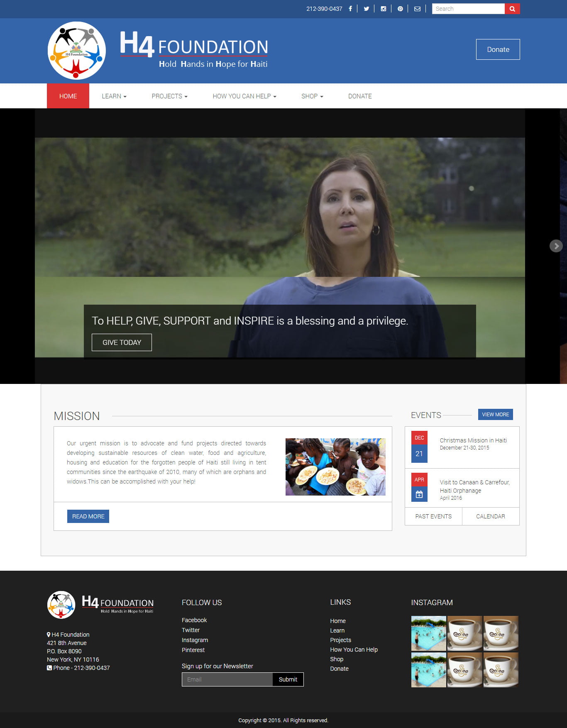Expand the Projects dropdown menu
This screenshot has height=728, width=567.
169,96
